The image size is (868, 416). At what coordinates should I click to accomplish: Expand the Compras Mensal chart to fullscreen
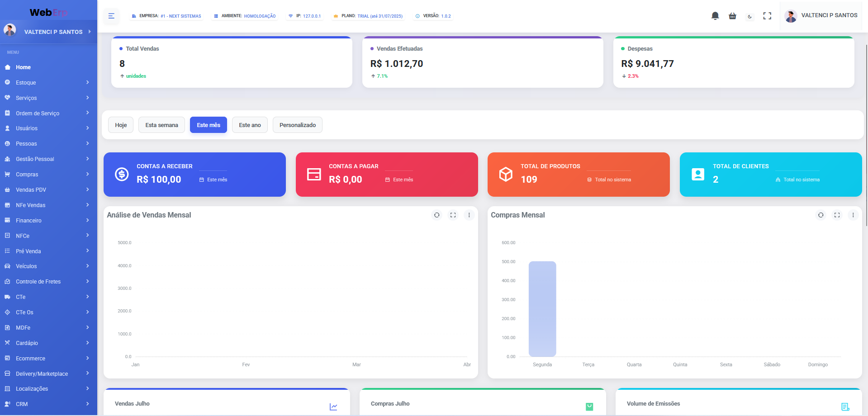click(837, 215)
